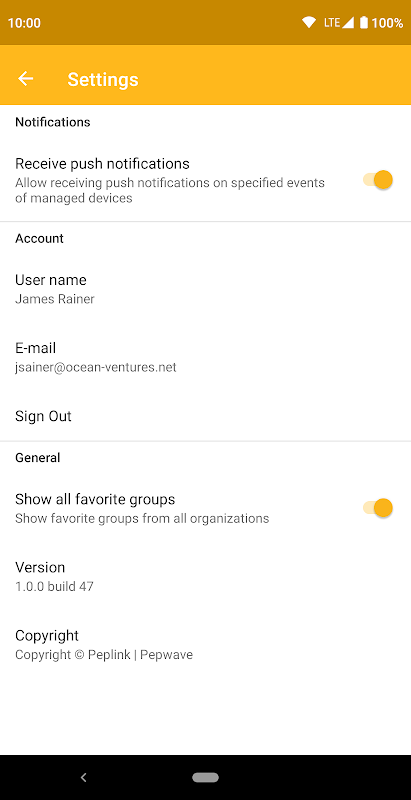The width and height of the screenshot is (411, 800).
Task: Disable the Receive push notifications switch
Action: (378, 180)
